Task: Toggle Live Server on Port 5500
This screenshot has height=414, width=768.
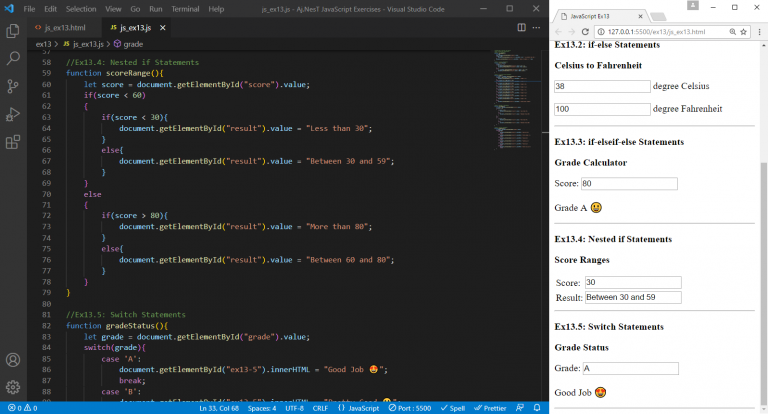Action: 410,408
